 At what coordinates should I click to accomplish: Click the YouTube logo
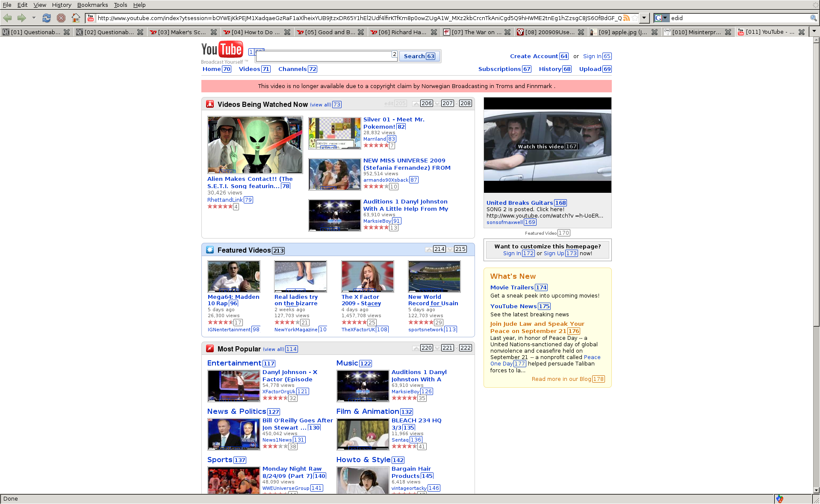click(222, 50)
